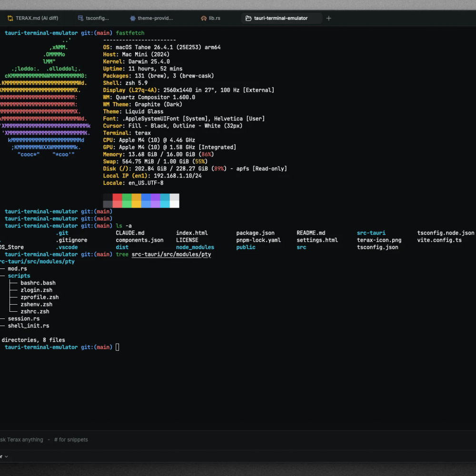Click pnpm-lock.yaml in ls output

(x=258, y=240)
